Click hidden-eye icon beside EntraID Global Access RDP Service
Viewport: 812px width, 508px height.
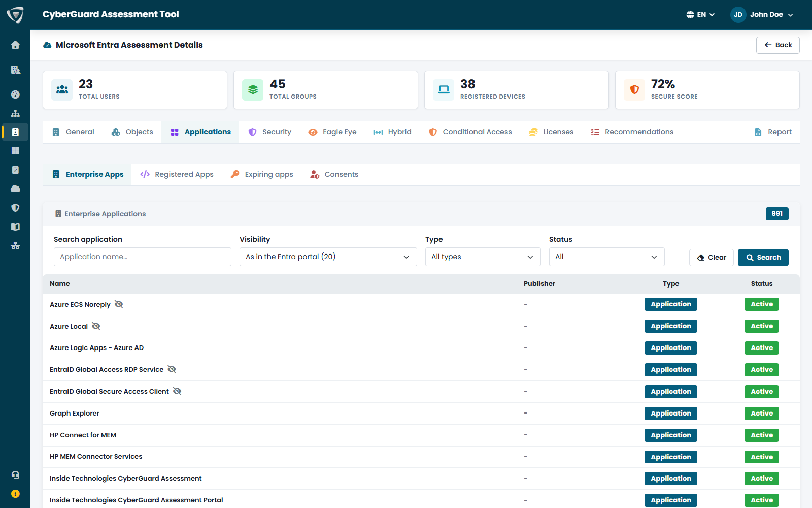172,369
